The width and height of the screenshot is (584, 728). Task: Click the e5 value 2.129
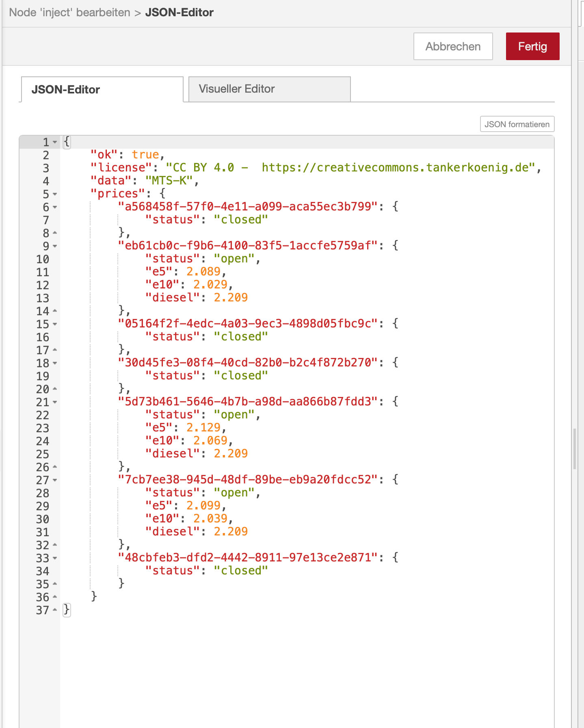coord(203,428)
